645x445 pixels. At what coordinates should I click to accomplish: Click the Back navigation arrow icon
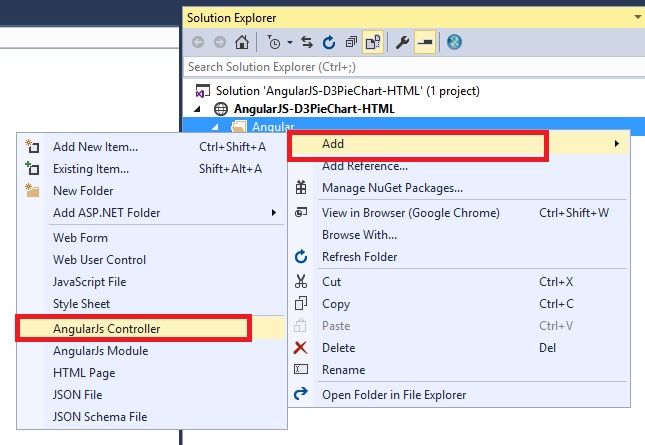click(196, 42)
